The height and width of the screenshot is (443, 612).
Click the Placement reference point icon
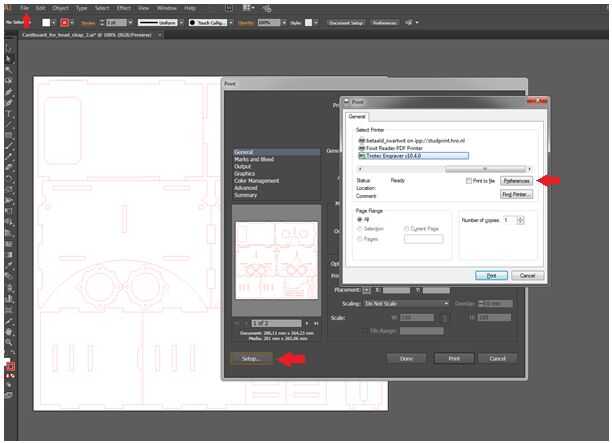click(366, 290)
